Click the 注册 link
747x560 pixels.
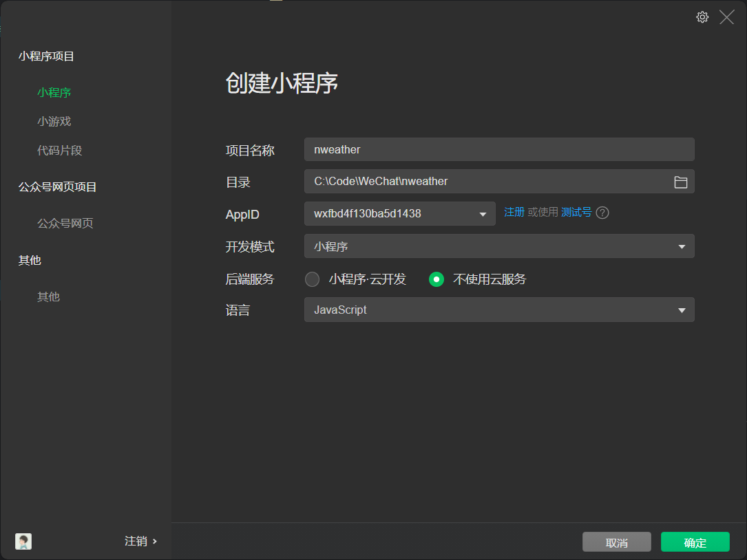(x=514, y=212)
